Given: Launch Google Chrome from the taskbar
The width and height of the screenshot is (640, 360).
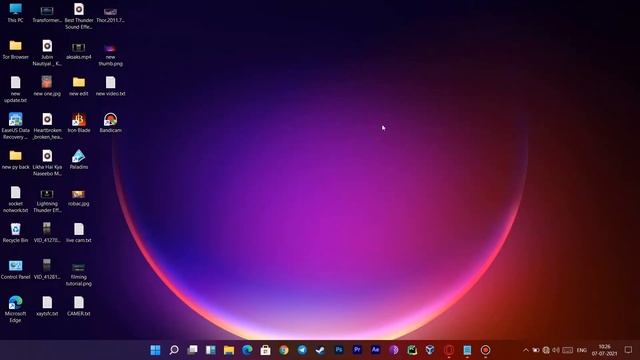Looking at the screenshot, I should 284,350.
